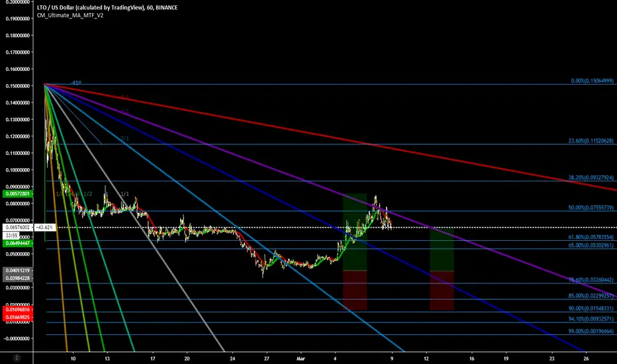Click the 24 date label on time axis
The width and height of the screenshot is (617, 364).
[232, 359]
